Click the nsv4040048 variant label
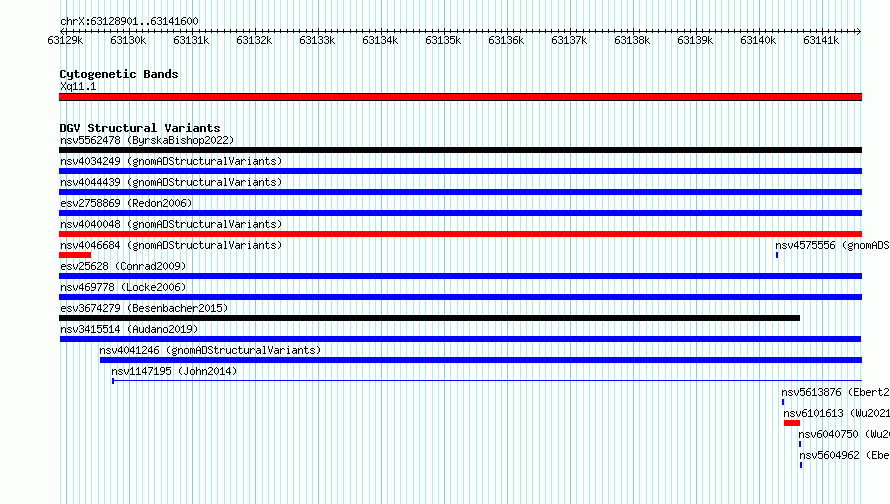The width and height of the screenshot is (890, 504). click(171, 224)
